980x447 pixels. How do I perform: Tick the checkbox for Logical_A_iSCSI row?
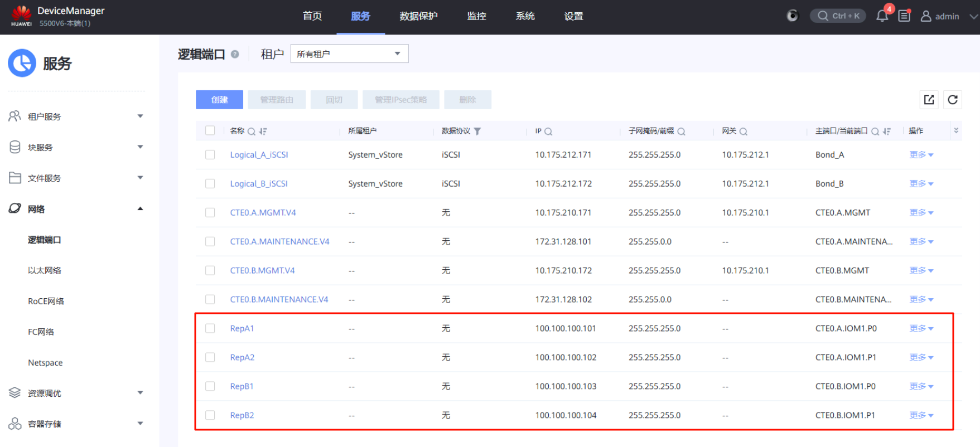point(210,155)
